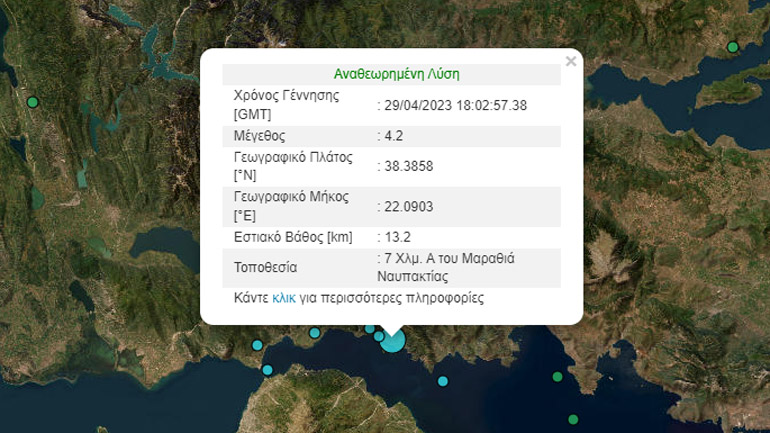This screenshot has width=770, height=433.
Task: Click the magnitude value '4.2'
Action: click(x=393, y=136)
